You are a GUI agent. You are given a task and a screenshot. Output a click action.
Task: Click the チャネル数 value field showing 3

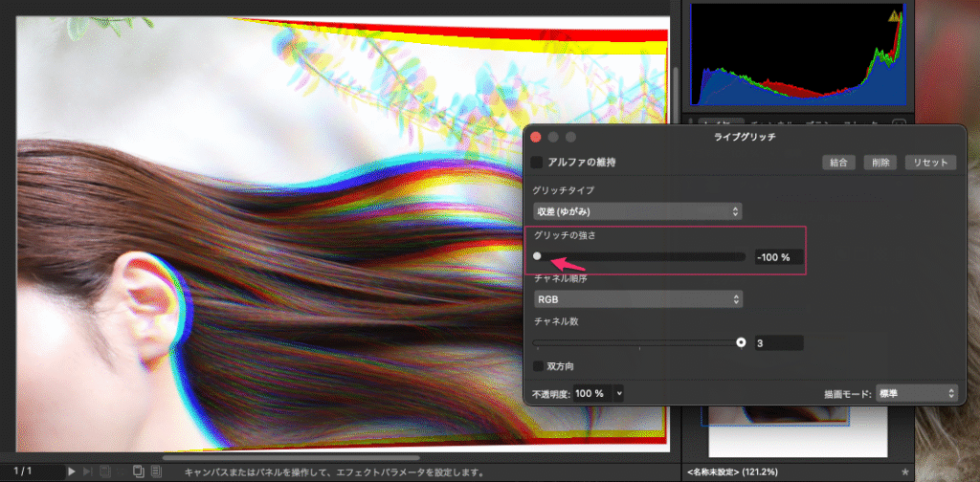click(x=778, y=342)
